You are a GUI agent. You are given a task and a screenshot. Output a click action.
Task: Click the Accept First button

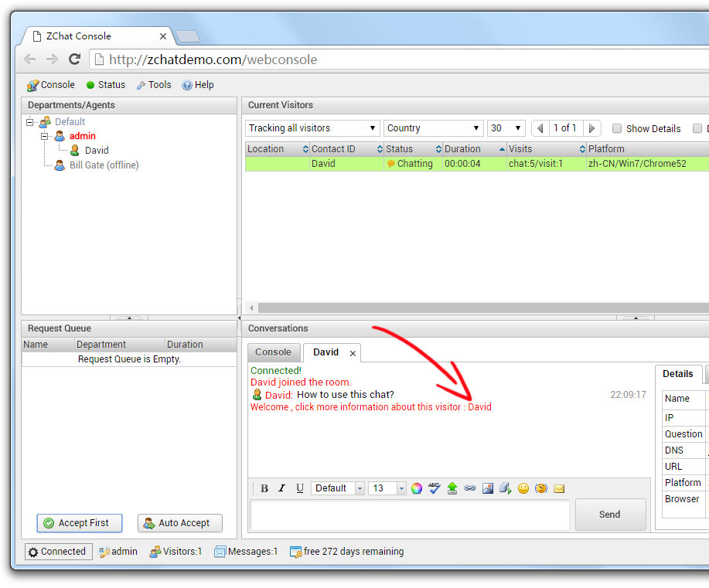[x=80, y=523]
